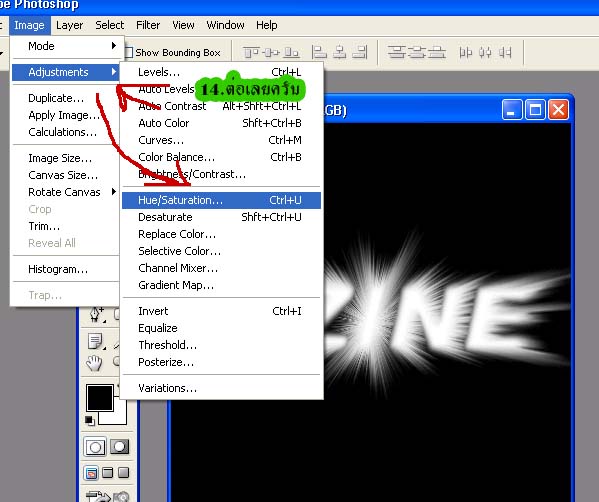Viewport: 599px width, 502px height.
Task: Click the Distribute Left Edges icon
Action: tap(465, 52)
